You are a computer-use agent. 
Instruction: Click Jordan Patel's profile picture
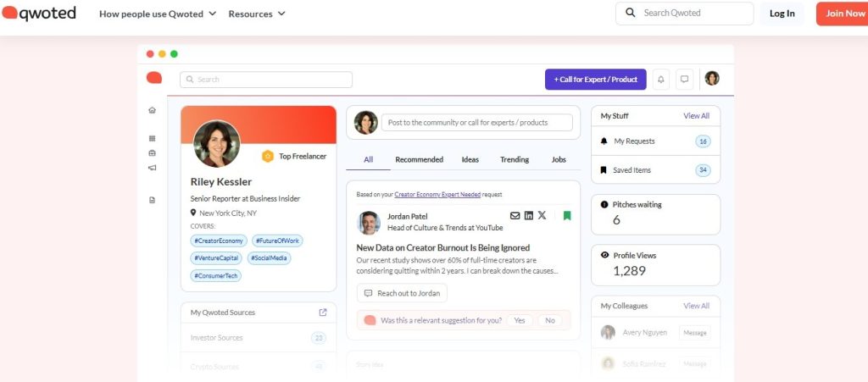pyautogui.click(x=369, y=222)
